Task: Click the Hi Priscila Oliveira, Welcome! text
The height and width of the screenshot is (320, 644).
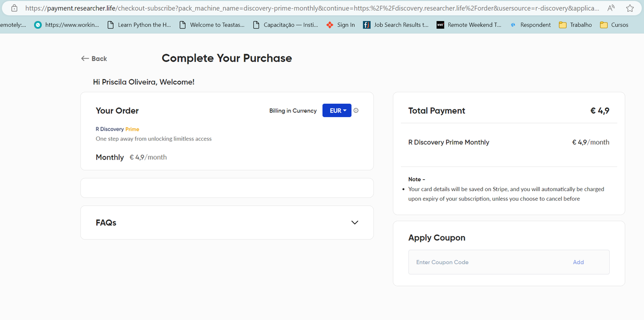Action: (144, 82)
